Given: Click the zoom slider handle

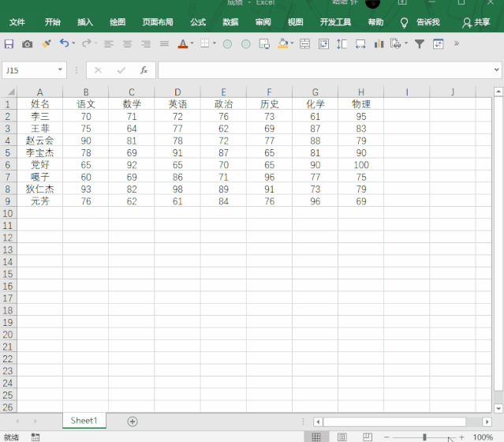Looking at the screenshot, I should [x=424, y=436].
